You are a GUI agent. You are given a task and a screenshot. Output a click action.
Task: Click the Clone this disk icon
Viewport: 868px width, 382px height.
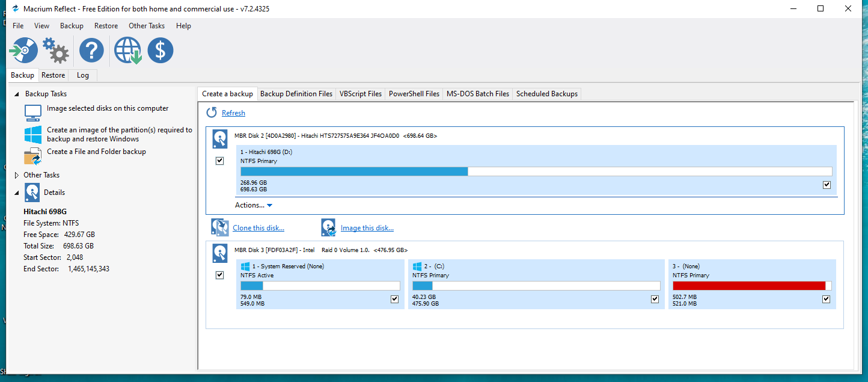pyautogui.click(x=221, y=227)
